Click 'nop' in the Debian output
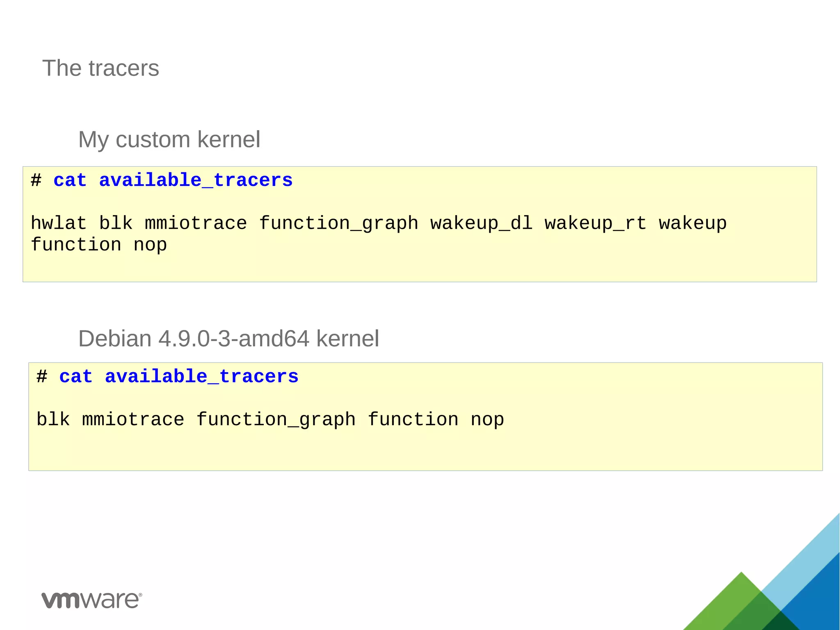The image size is (840, 630). [x=487, y=420]
